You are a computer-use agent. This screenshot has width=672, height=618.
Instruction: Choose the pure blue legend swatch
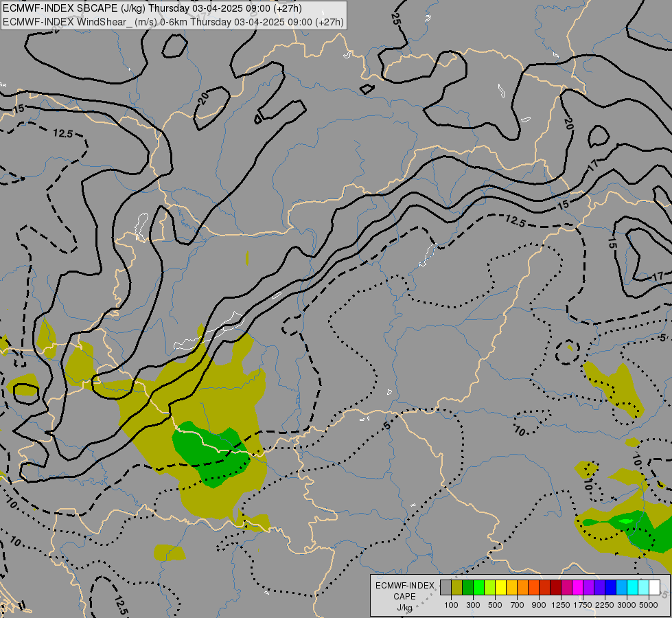(610, 587)
